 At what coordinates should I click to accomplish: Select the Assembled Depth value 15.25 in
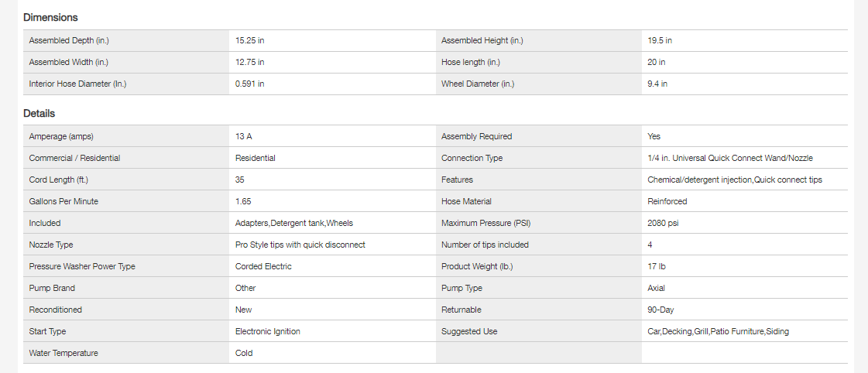pos(250,40)
